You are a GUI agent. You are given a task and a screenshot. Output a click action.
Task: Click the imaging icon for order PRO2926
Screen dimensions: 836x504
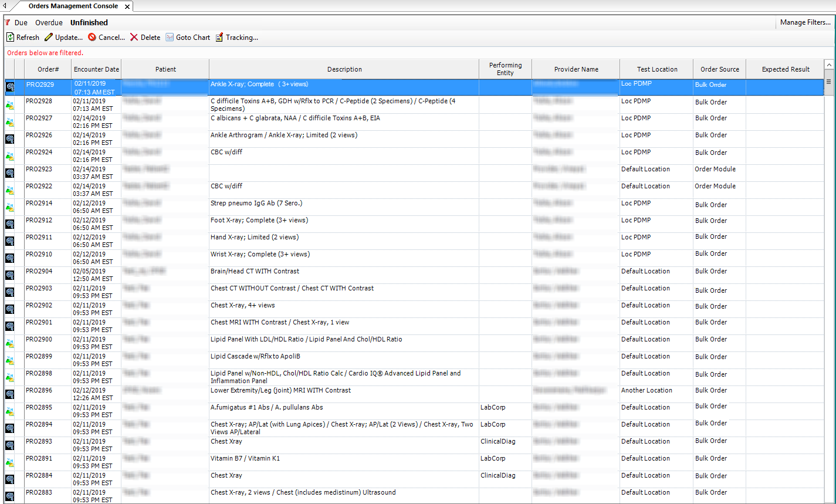(x=10, y=139)
